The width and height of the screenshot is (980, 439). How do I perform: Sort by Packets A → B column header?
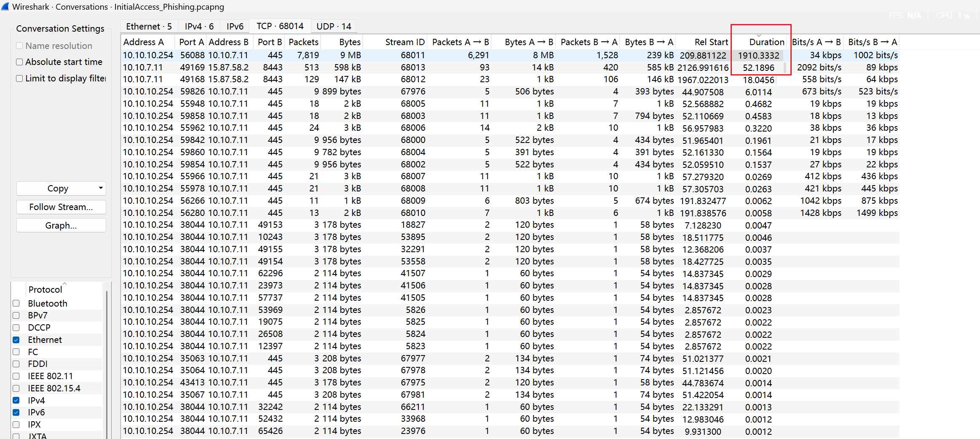pyautogui.click(x=460, y=42)
